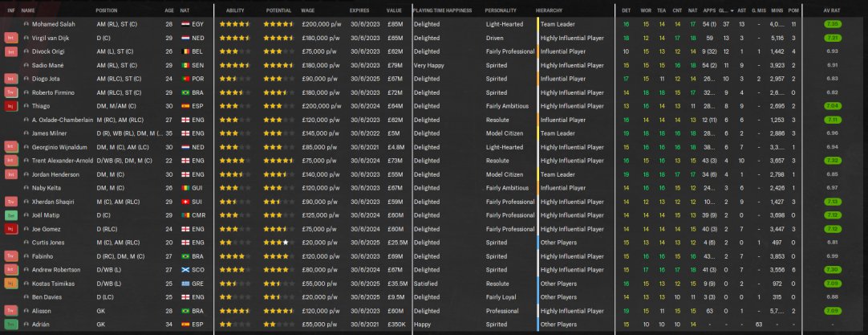The image size is (868, 335).
Task: Sort players by the POSITION column header
Action: click(x=106, y=10)
